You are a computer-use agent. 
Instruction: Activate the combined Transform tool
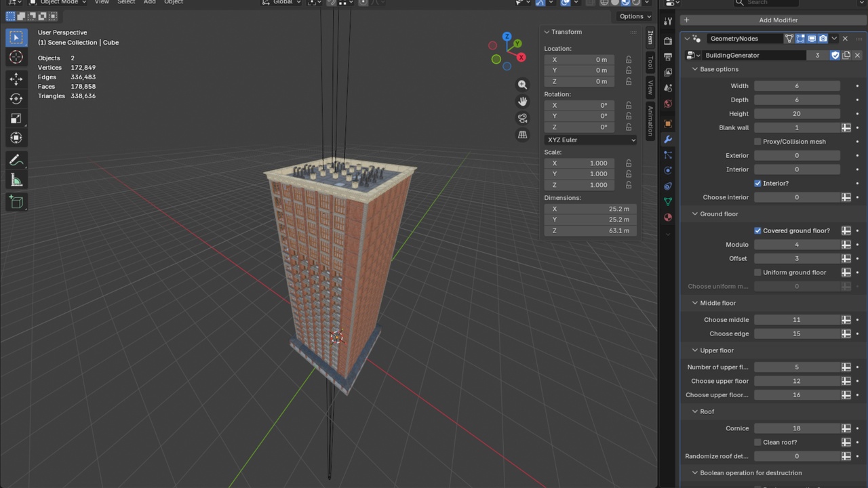[16, 138]
